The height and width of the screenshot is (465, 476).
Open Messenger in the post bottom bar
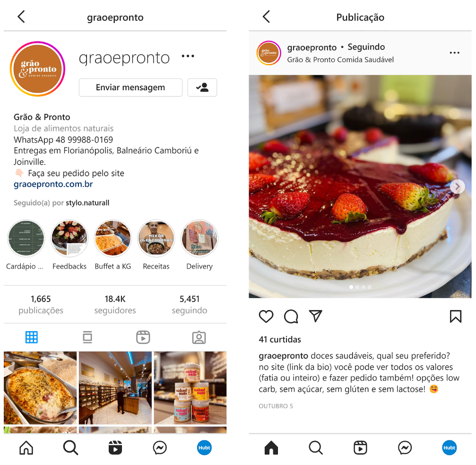[x=405, y=448]
